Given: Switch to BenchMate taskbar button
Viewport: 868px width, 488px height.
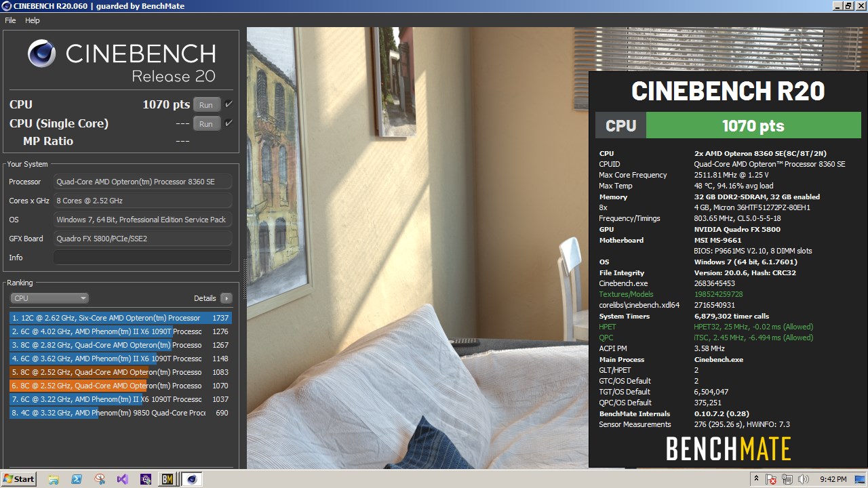Looking at the screenshot, I should click(167, 479).
